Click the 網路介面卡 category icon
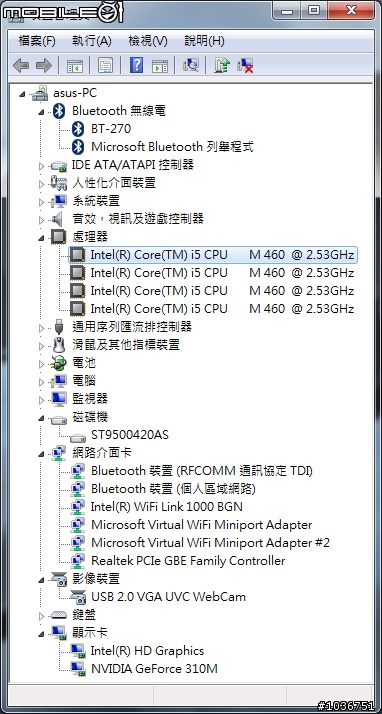The width and height of the screenshot is (382, 714). click(x=59, y=453)
